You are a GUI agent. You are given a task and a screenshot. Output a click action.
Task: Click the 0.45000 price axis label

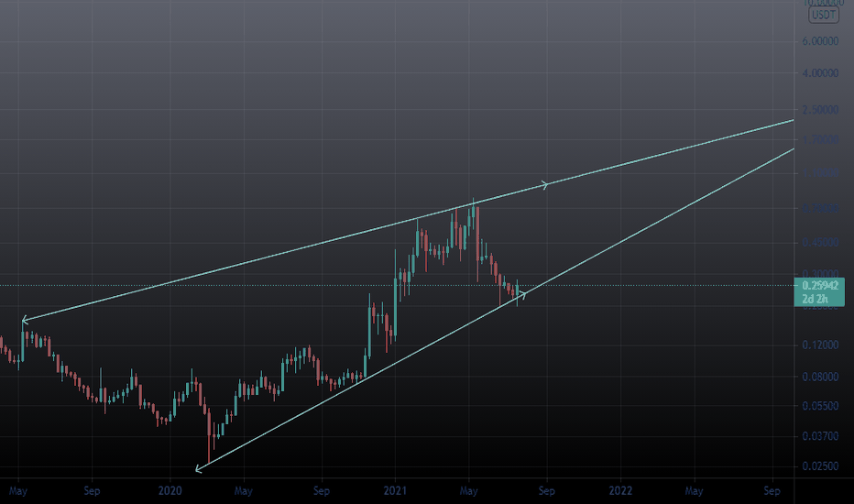[820, 243]
